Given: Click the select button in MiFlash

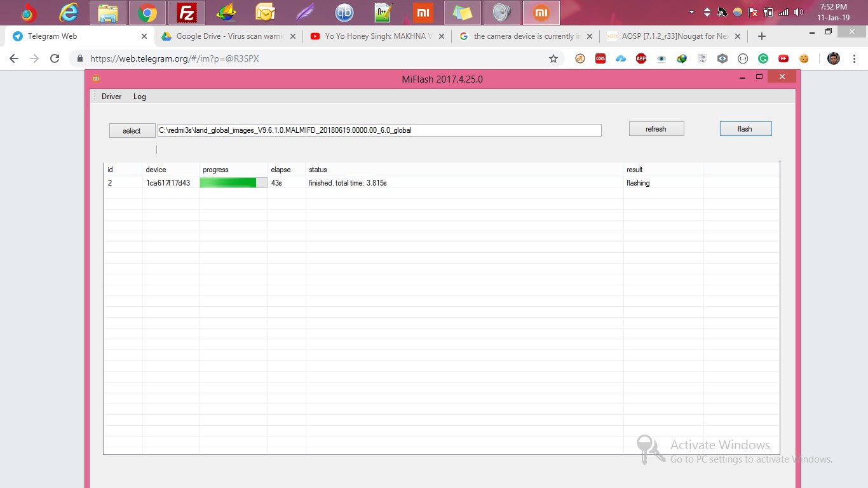Looking at the screenshot, I should (x=132, y=130).
